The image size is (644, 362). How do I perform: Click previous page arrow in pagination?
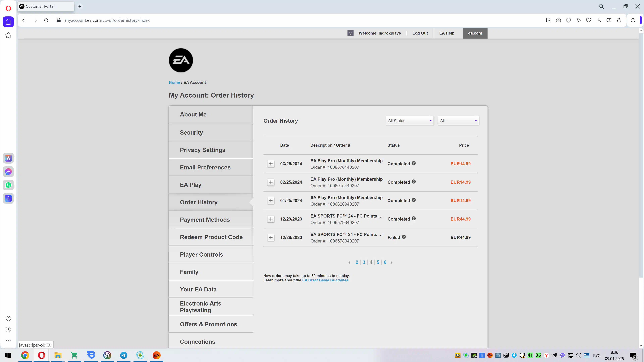point(349,262)
